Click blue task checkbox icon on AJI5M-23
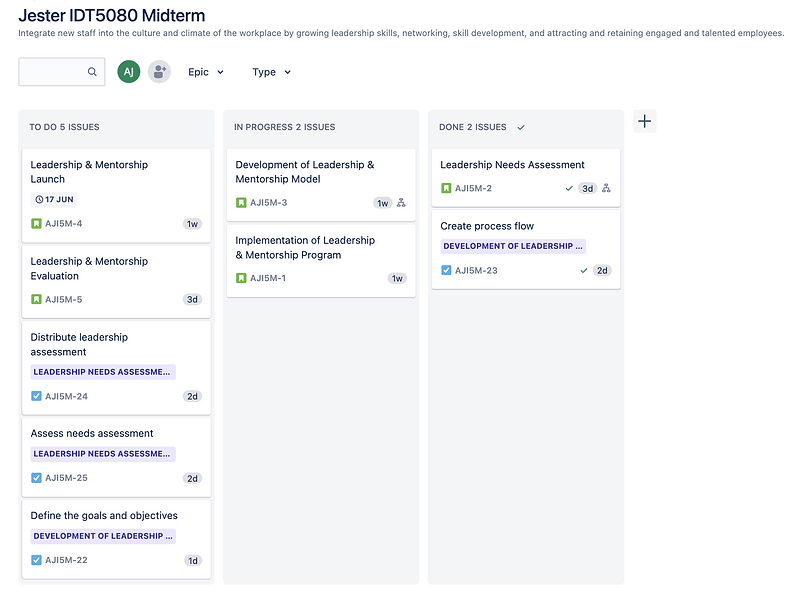The width and height of the screenshot is (799, 608). pos(446,270)
